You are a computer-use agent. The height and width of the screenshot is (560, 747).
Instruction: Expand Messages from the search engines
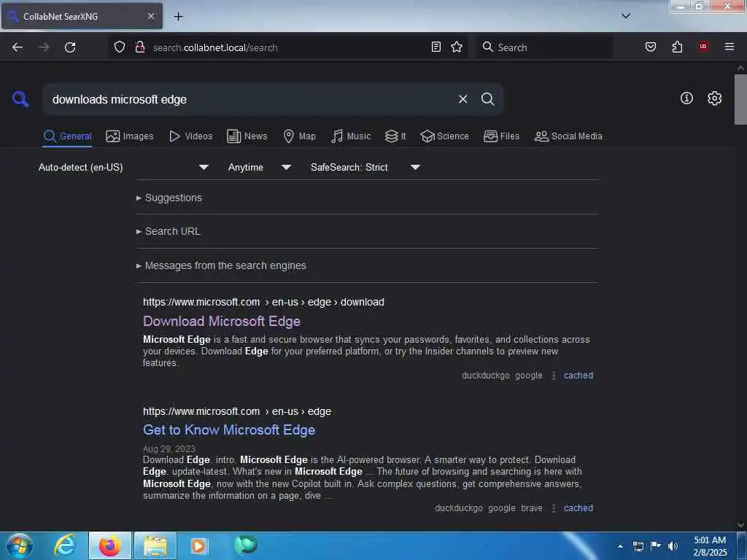[221, 265]
